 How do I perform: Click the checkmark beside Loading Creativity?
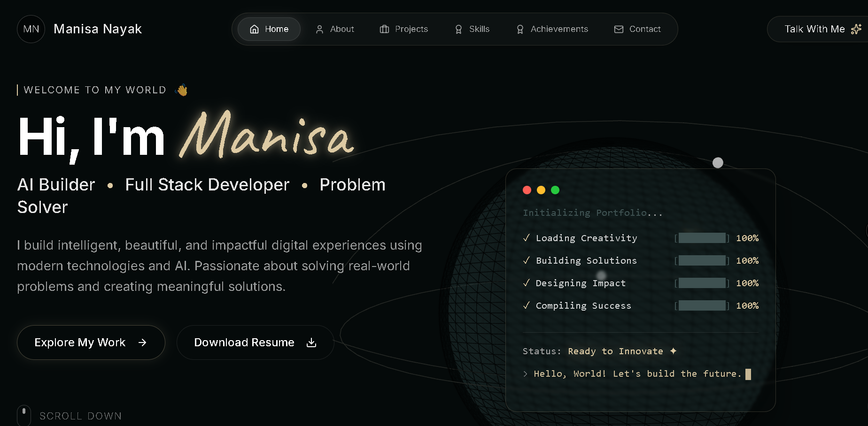click(x=527, y=238)
